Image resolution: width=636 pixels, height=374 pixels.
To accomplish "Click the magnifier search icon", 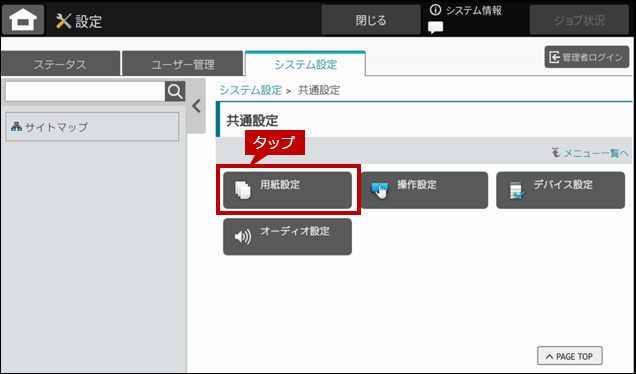I will tap(175, 92).
